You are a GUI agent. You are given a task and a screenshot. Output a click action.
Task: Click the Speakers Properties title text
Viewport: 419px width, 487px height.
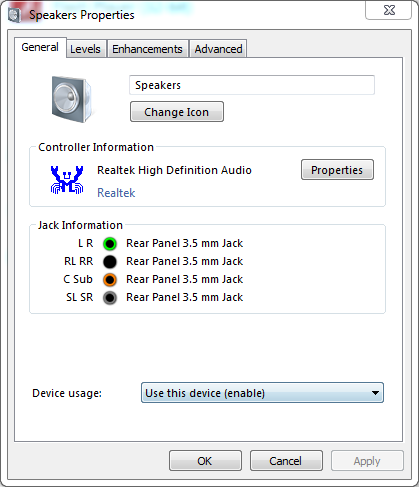click(x=82, y=15)
